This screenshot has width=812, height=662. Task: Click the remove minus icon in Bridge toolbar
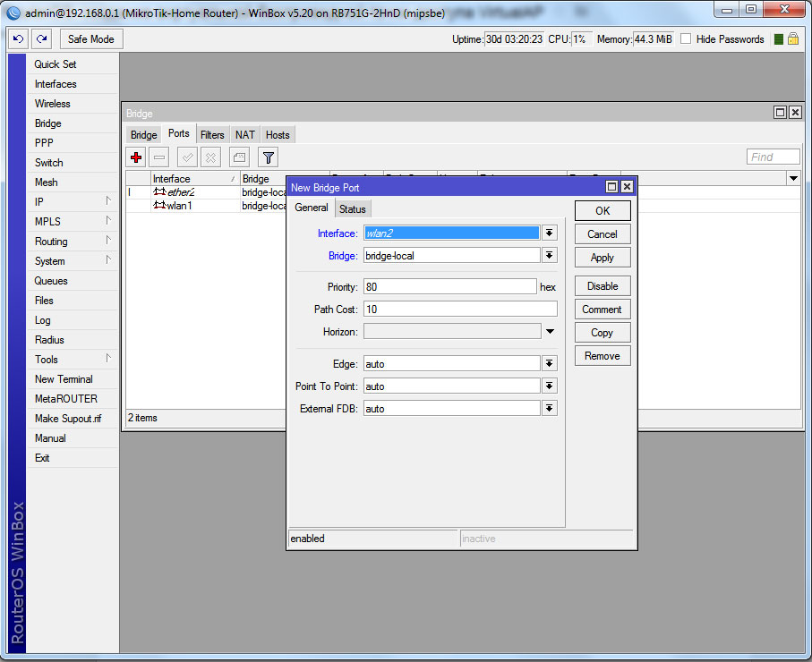click(158, 157)
